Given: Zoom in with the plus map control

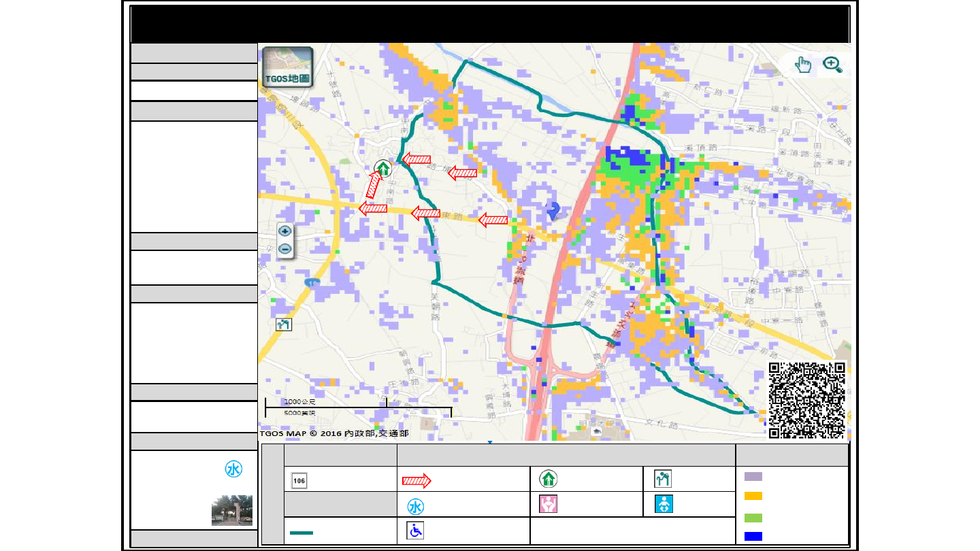Looking at the screenshot, I should click(x=285, y=231).
